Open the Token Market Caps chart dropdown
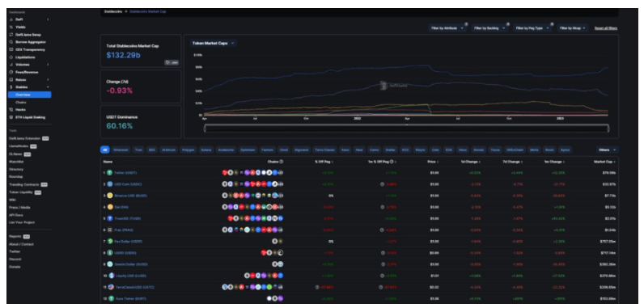644x308 pixels. (x=213, y=43)
